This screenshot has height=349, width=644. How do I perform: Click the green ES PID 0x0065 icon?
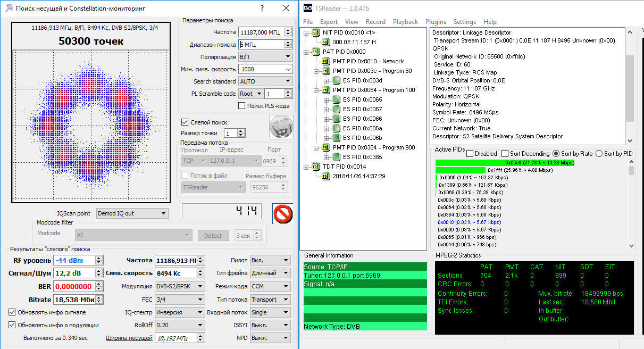336,99
